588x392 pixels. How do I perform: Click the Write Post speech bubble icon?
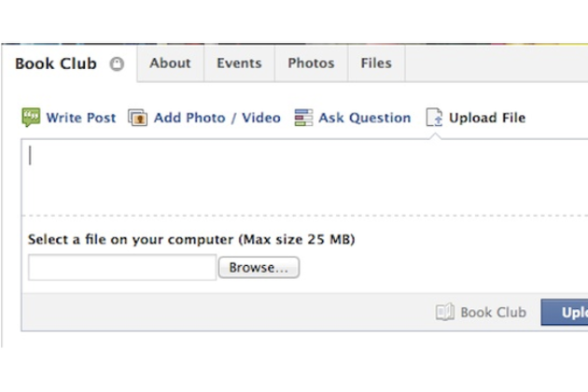click(x=31, y=119)
